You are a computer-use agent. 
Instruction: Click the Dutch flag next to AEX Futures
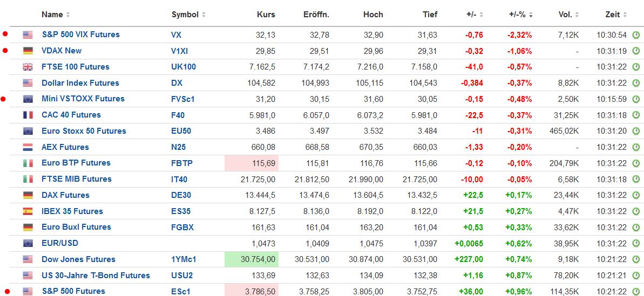(x=28, y=147)
